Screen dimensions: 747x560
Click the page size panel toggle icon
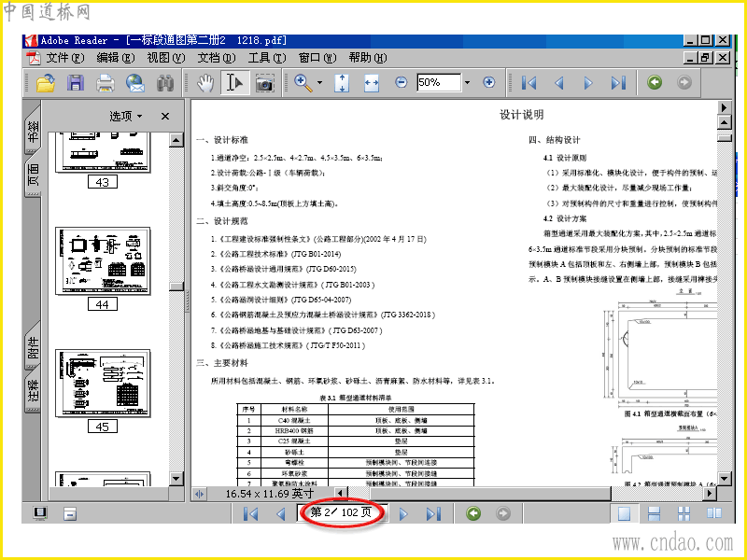pyautogui.click(x=199, y=494)
